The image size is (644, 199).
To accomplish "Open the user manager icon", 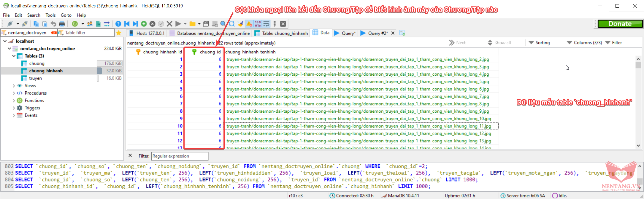I will point(90,24).
